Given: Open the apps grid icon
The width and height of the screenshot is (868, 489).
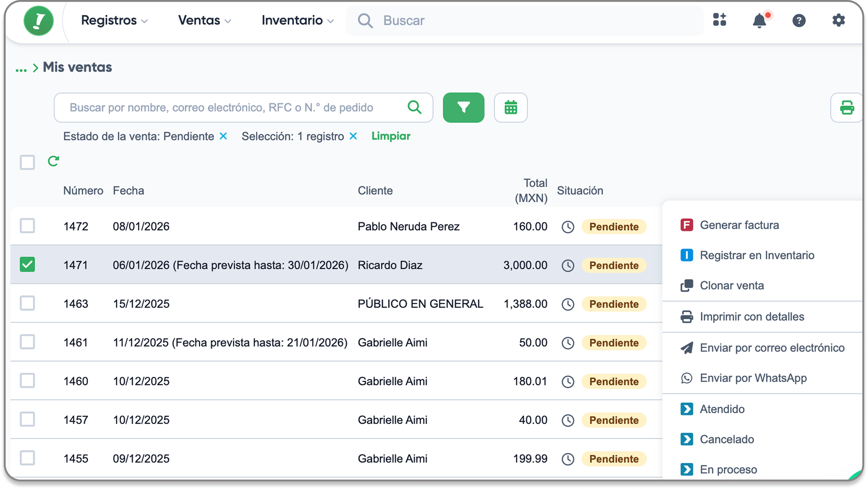Looking at the screenshot, I should pyautogui.click(x=719, y=20).
